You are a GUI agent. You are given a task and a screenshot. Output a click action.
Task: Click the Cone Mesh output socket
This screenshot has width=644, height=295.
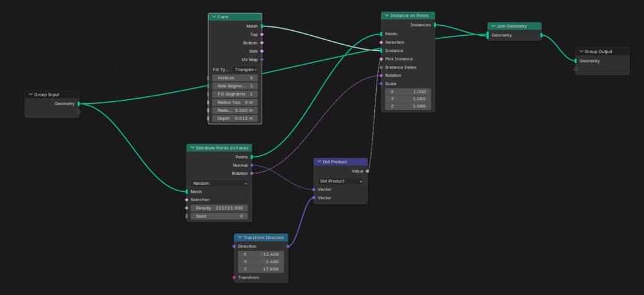[262, 26]
